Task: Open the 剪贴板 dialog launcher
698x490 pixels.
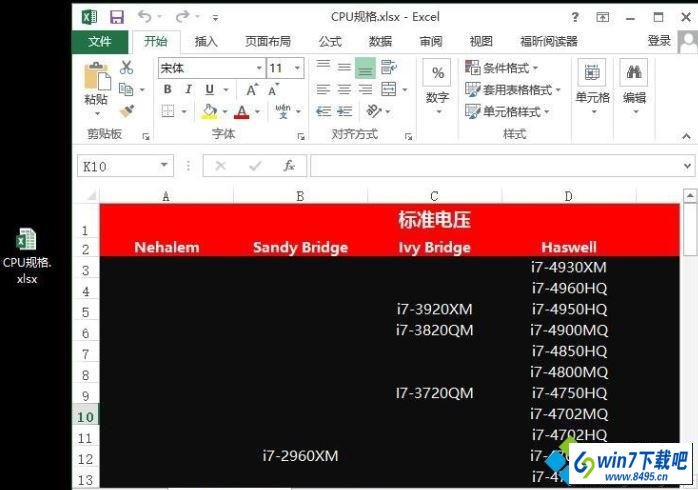Action: pyautogui.click(x=146, y=137)
